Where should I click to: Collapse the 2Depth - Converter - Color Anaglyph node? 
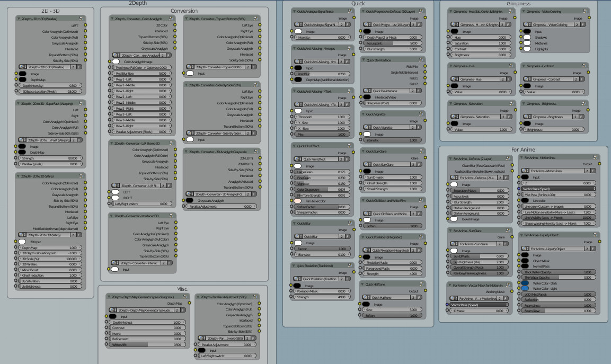point(112,19)
